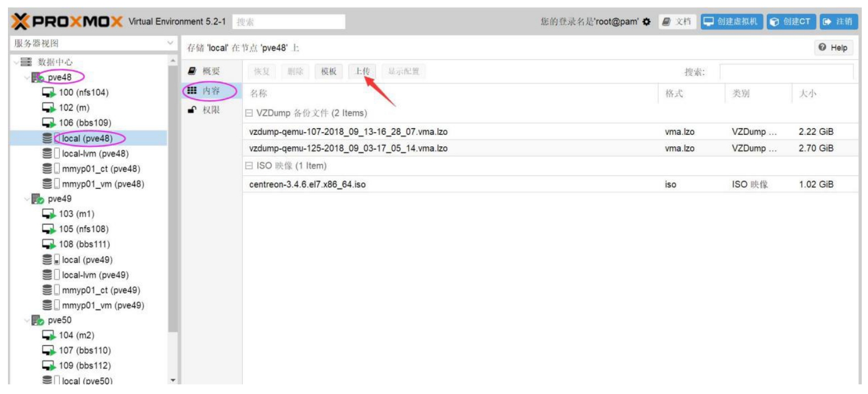Collapse the ISO 映像 group
This screenshot has width=868, height=394.
pos(248,166)
